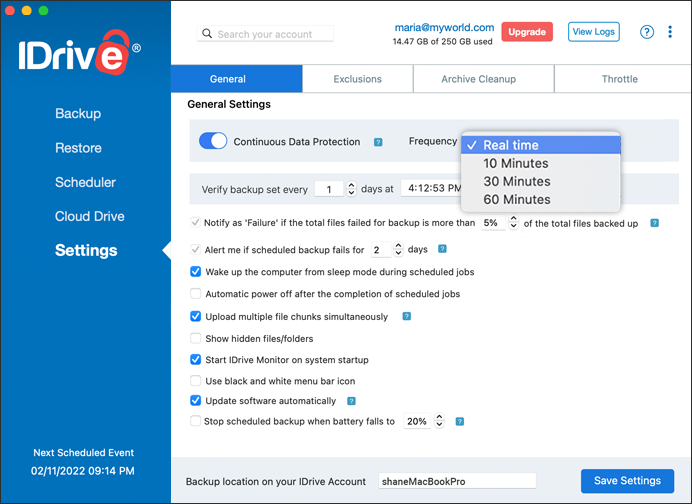Image resolution: width=692 pixels, height=504 pixels.
Task: Enable Stop scheduled backup when battery falls
Action: pos(195,421)
